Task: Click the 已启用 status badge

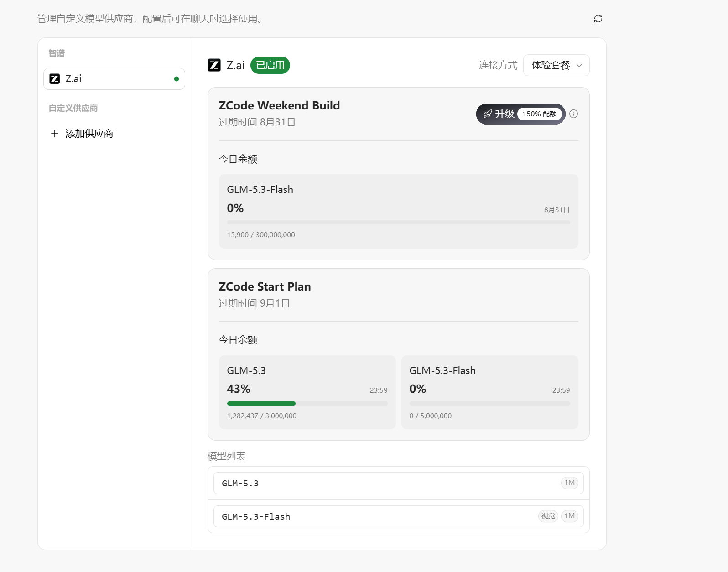Action: pyautogui.click(x=270, y=65)
